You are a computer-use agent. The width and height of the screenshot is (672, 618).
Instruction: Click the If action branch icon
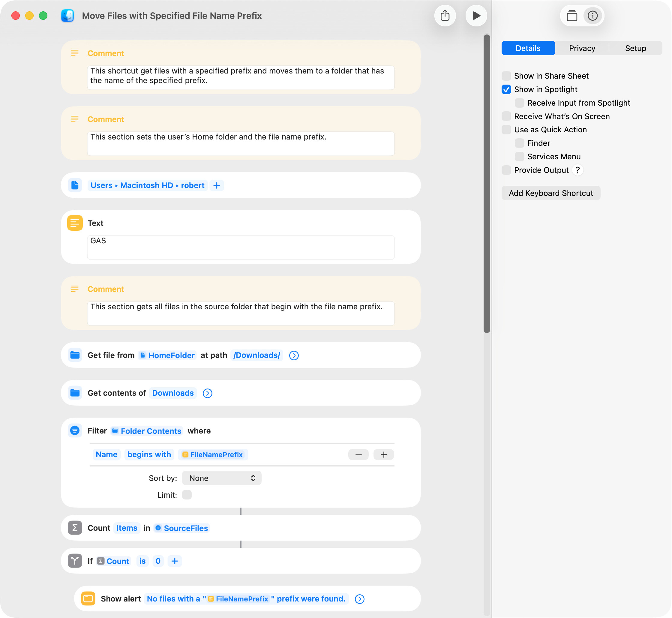(x=75, y=561)
